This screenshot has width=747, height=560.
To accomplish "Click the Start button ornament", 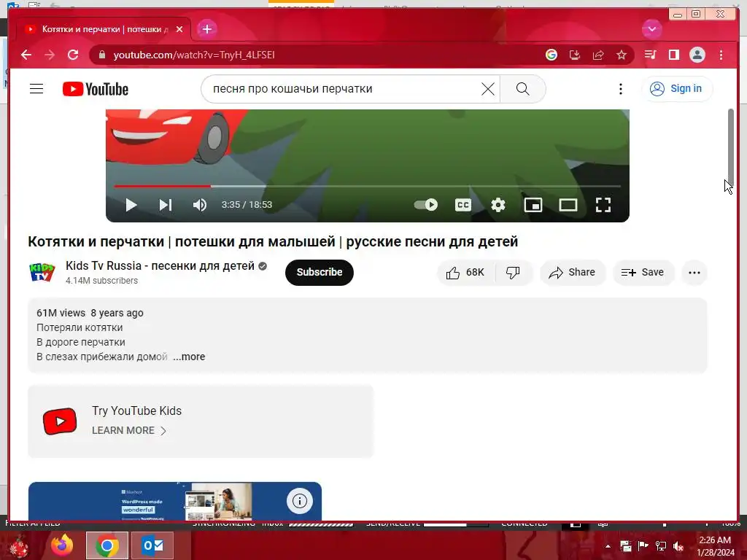I will point(19,546).
